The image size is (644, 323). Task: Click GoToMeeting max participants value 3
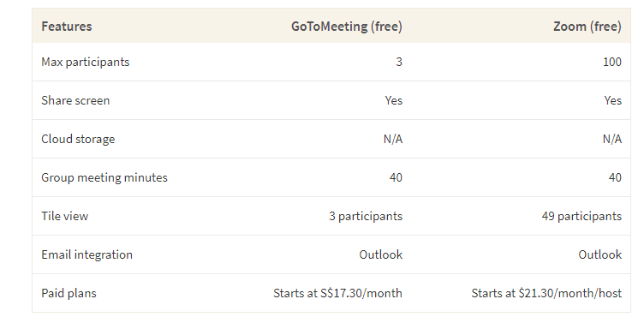(x=399, y=62)
